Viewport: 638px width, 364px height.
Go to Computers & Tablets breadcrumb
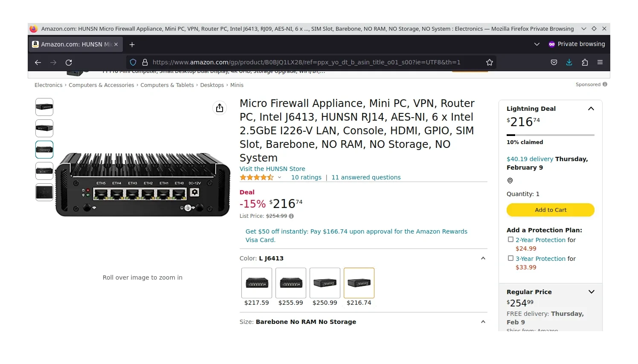click(x=167, y=85)
